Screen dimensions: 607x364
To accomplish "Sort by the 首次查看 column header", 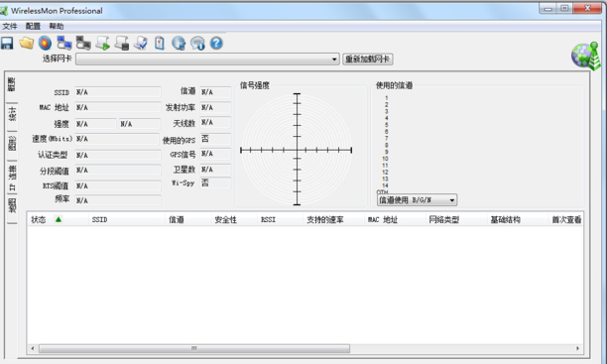I will [566, 219].
